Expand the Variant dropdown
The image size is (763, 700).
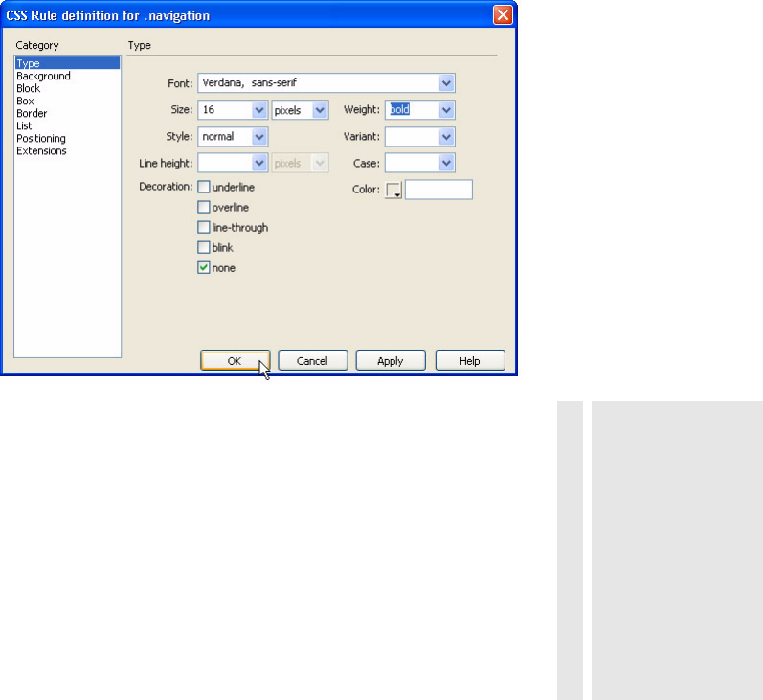pos(446,137)
